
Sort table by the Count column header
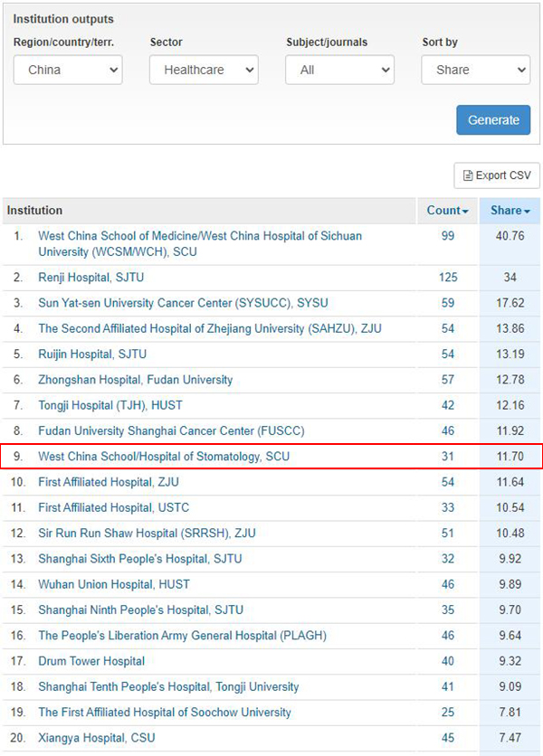[x=447, y=211]
